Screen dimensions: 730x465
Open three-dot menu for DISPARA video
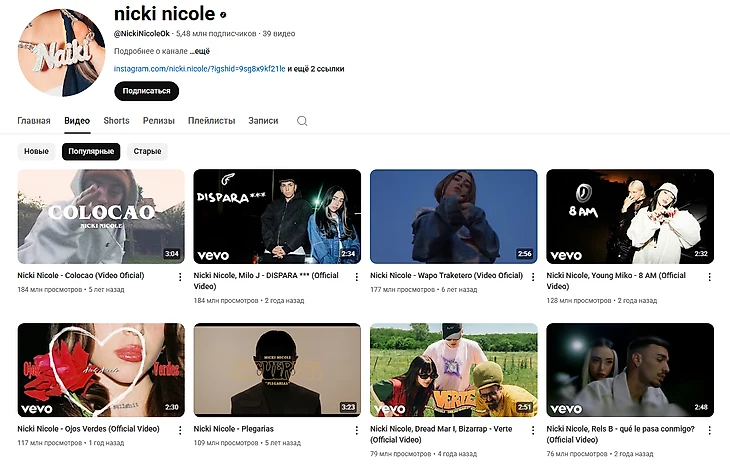[x=357, y=277]
